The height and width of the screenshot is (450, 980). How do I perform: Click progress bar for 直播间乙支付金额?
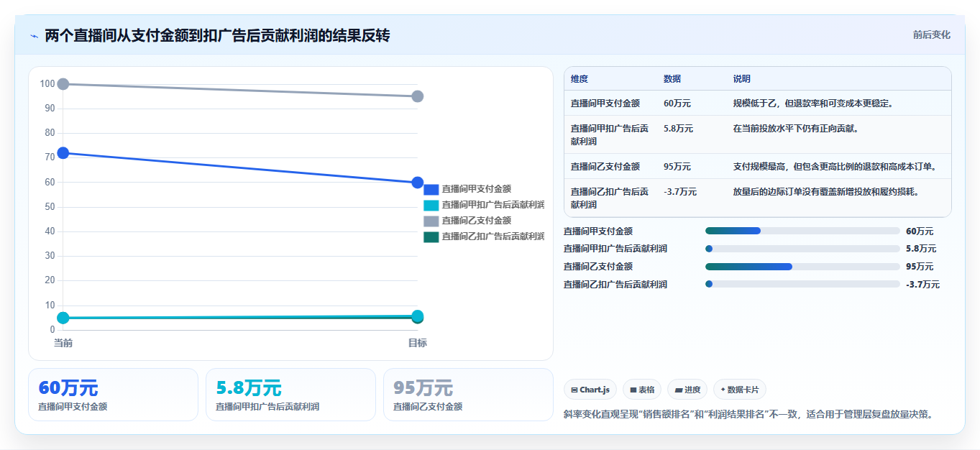click(802, 267)
